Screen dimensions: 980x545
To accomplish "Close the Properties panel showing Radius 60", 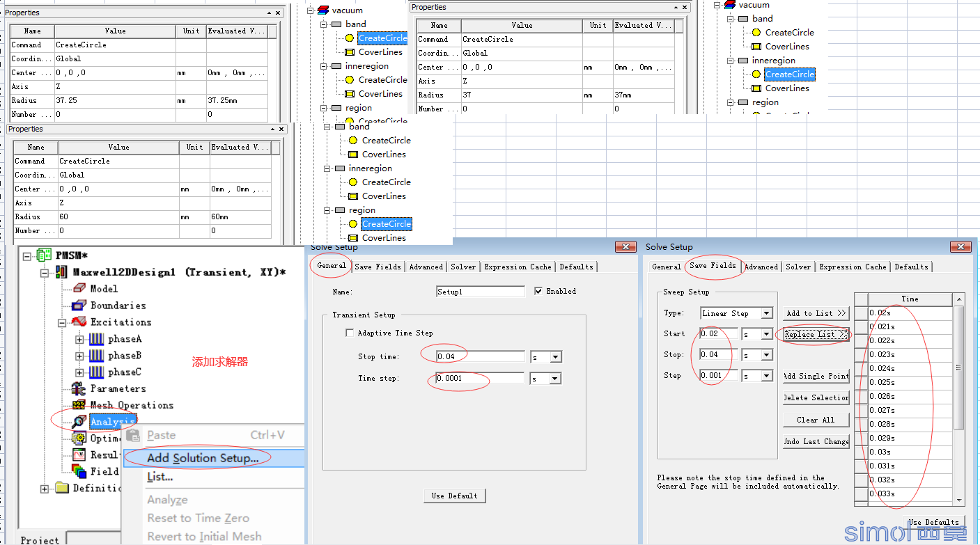I will [281, 129].
